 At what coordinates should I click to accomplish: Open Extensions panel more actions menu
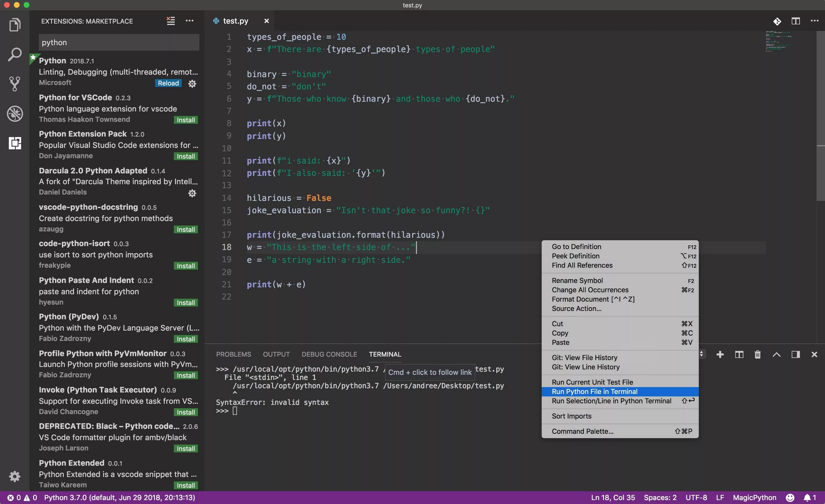[189, 21]
